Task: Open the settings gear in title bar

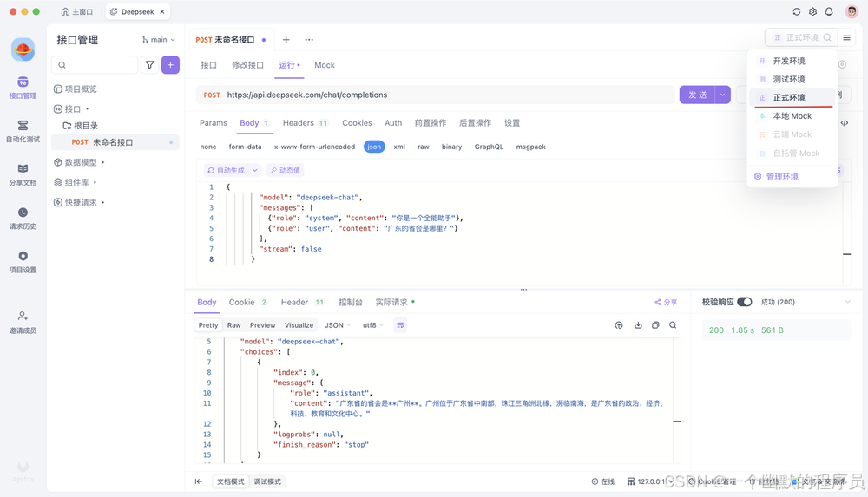Action: coord(812,11)
